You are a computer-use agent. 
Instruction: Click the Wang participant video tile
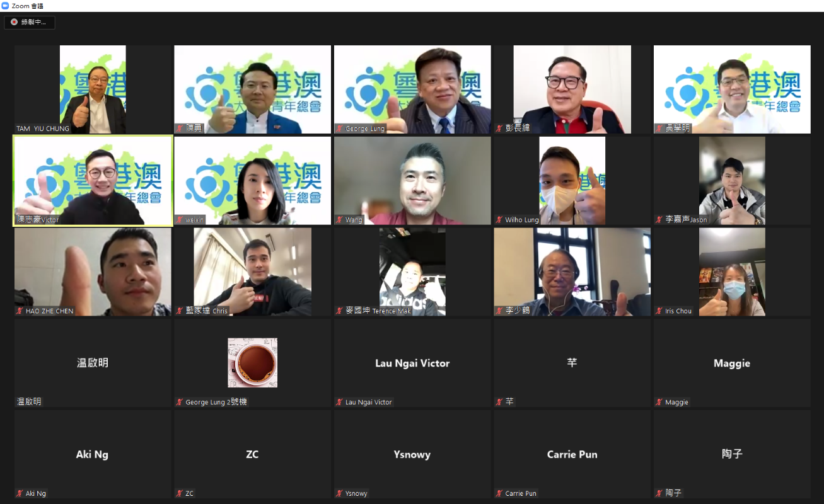click(412, 181)
